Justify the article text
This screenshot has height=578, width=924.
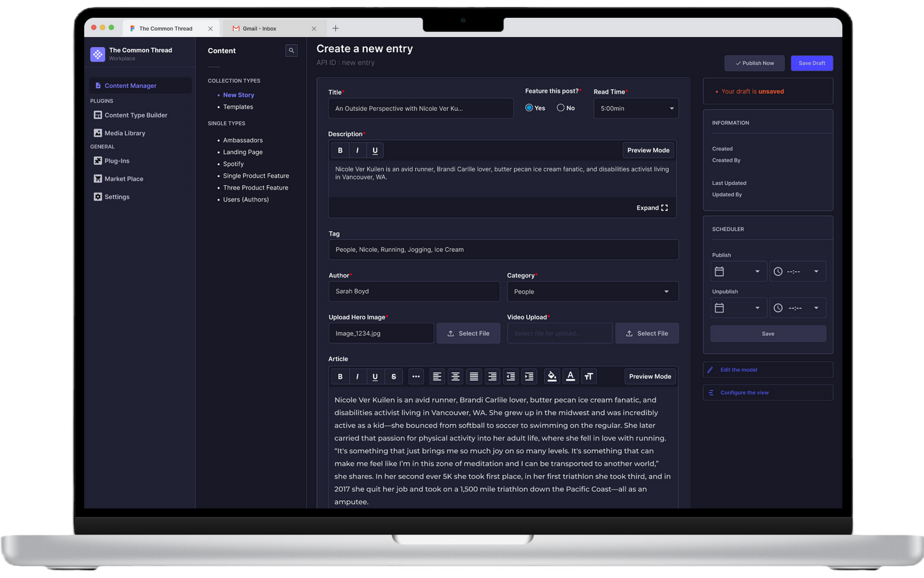pyautogui.click(x=474, y=377)
